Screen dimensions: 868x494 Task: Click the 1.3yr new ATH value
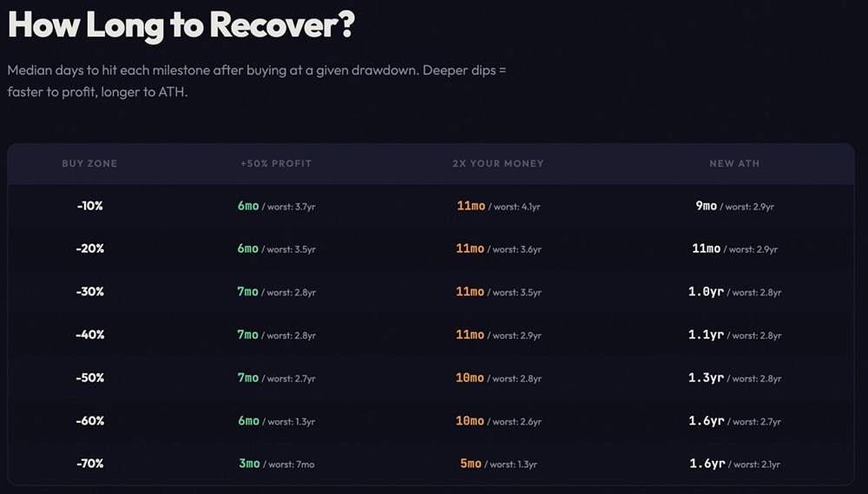pyautogui.click(x=705, y=378)
